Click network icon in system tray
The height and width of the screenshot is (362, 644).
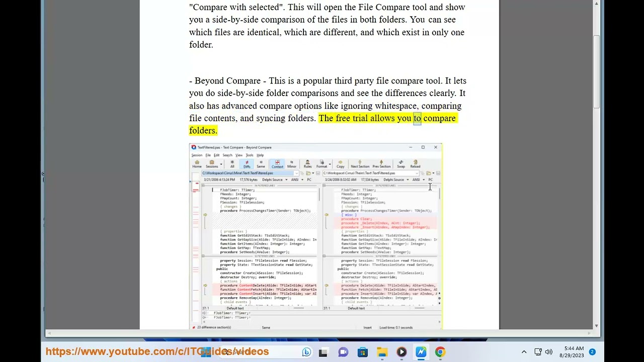point(538,352)
